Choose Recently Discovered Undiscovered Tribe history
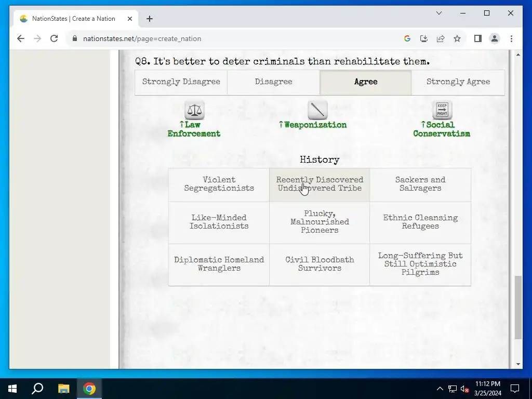Viewport: 532px width, 399px height. click(x=320, y=185)
